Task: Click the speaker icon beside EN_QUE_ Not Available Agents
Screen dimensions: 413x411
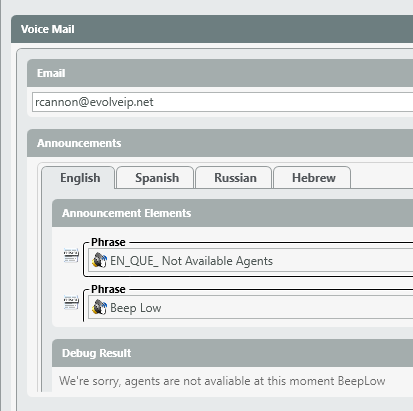Action: pos(99,260)
